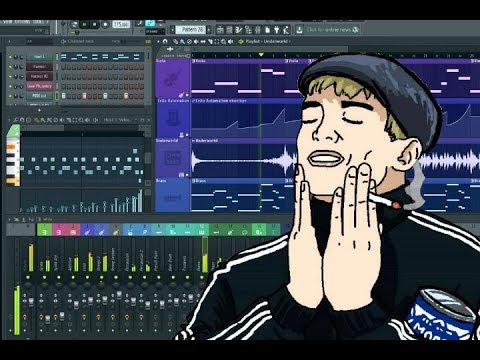Screen dimensions: 480x360
Task: Go to the next pattern arrow
Action: (209, 30)
